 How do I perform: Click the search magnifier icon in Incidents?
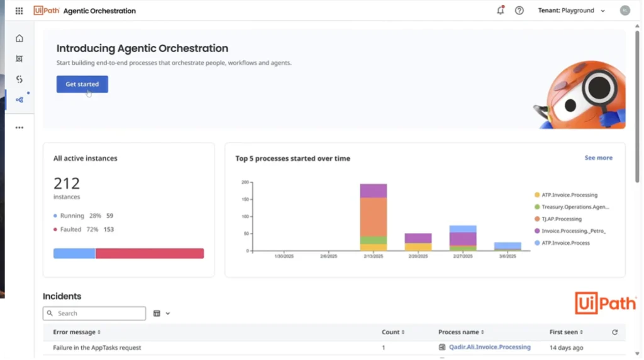point(50,314)
